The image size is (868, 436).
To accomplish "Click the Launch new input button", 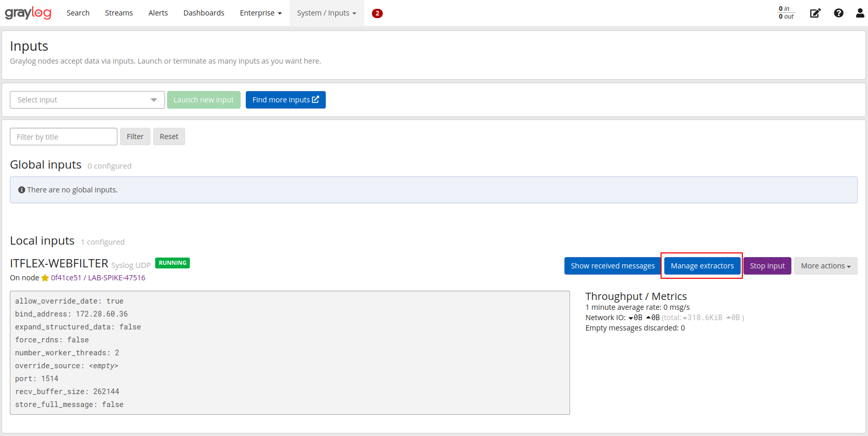I will click(x=204, y=100).
